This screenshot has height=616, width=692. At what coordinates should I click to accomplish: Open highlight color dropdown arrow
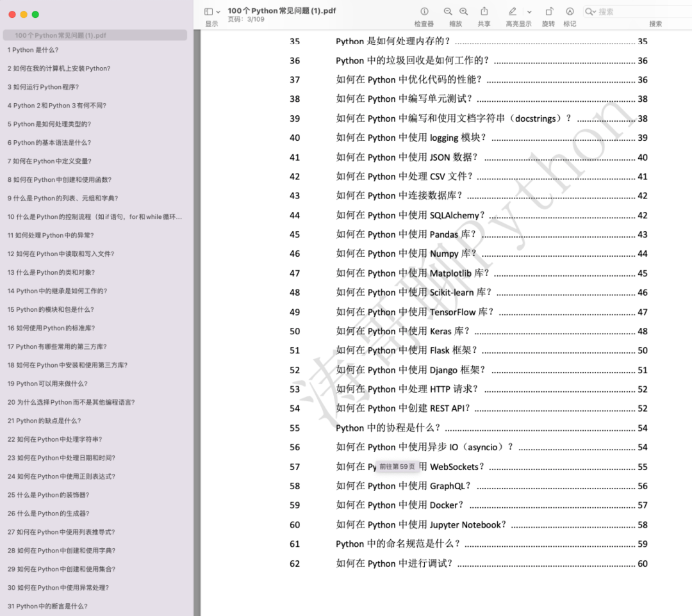(529, 12)
